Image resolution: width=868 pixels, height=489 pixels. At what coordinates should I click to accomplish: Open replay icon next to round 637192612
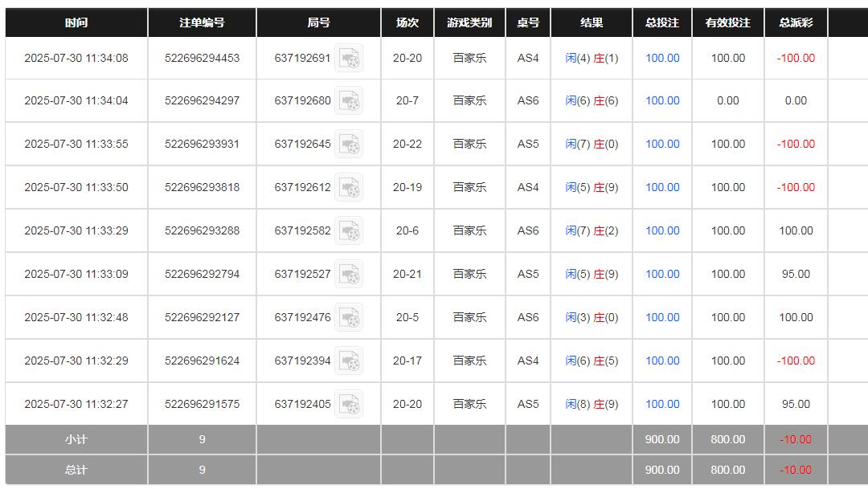click(x=349, y=188)
